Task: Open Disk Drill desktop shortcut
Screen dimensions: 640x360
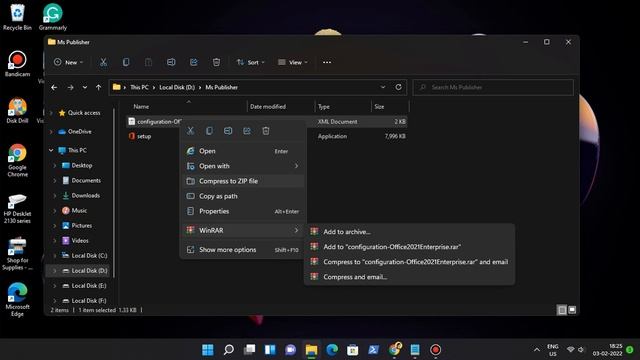Action: (17, 110)
